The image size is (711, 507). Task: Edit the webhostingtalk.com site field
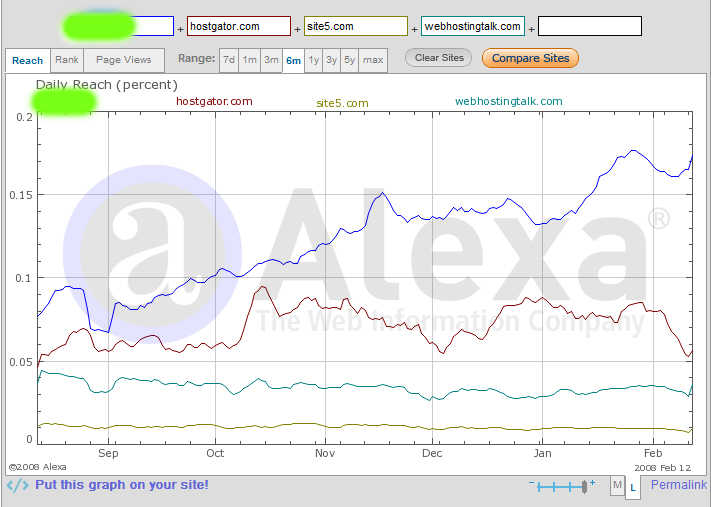pos(472,26)
